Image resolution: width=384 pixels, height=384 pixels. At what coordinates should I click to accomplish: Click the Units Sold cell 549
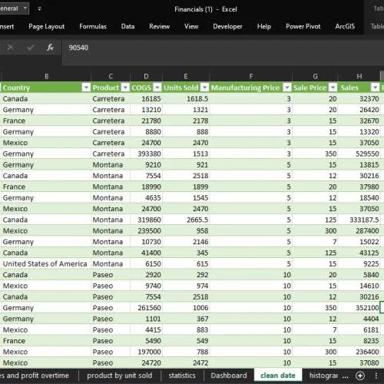click(x=186, y=341)
